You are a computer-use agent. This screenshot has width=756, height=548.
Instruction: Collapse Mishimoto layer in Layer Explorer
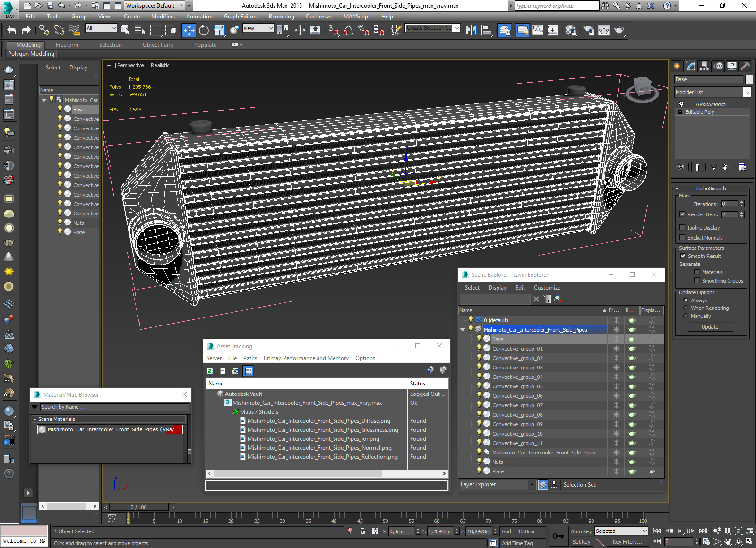(463, 330)
